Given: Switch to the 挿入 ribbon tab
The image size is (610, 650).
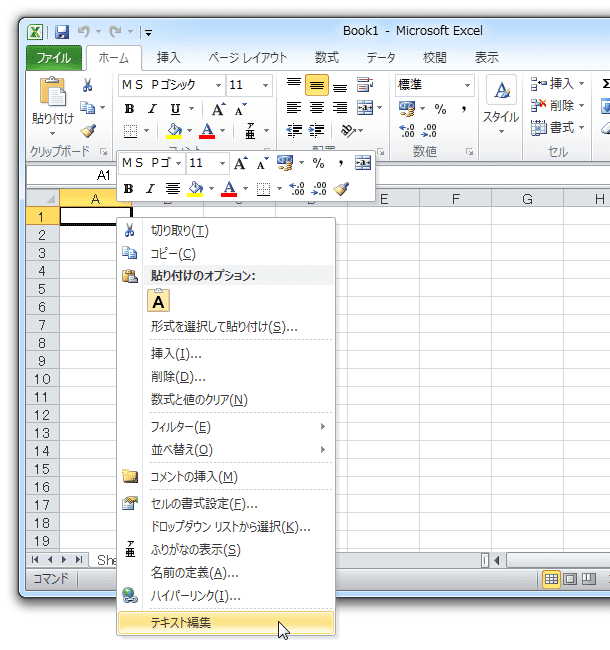Looking at the screenshot, I should (x=168, y=58).
